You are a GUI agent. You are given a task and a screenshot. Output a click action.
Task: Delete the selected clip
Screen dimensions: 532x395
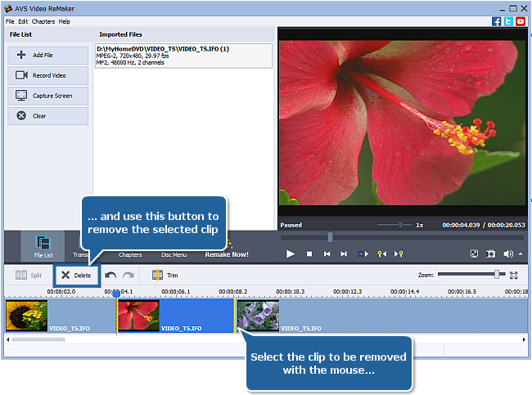point(76,276)
